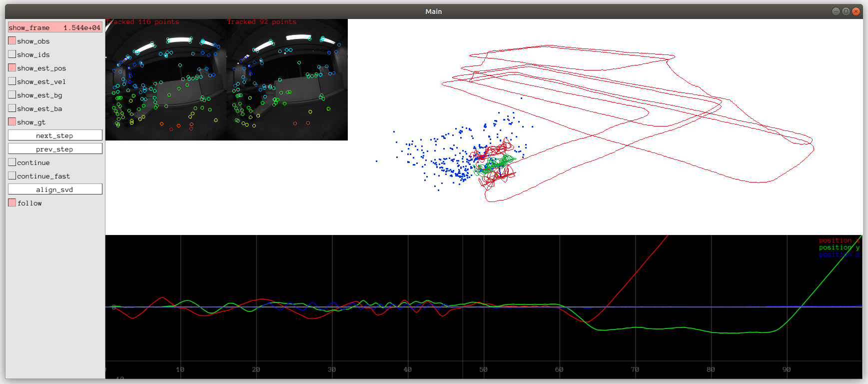868x384 pixels.
Task: Enable continue_fast playback
Action: pos(12,176)
